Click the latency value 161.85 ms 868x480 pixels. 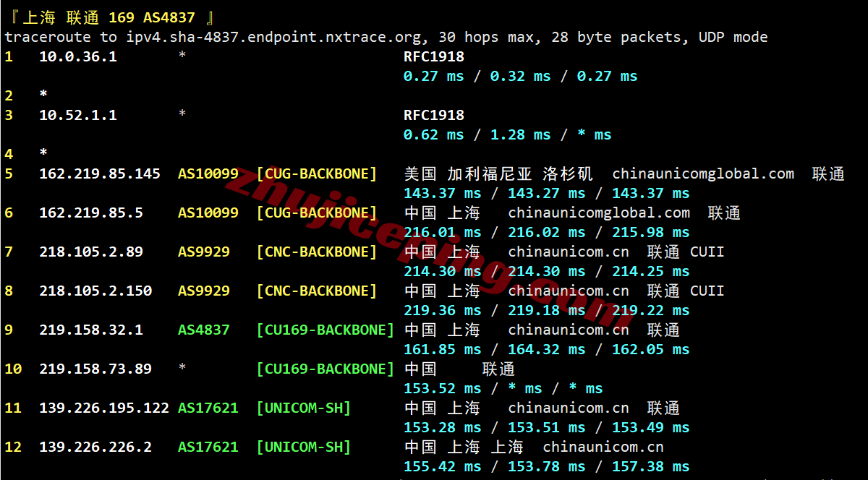(x=443, y=349)
